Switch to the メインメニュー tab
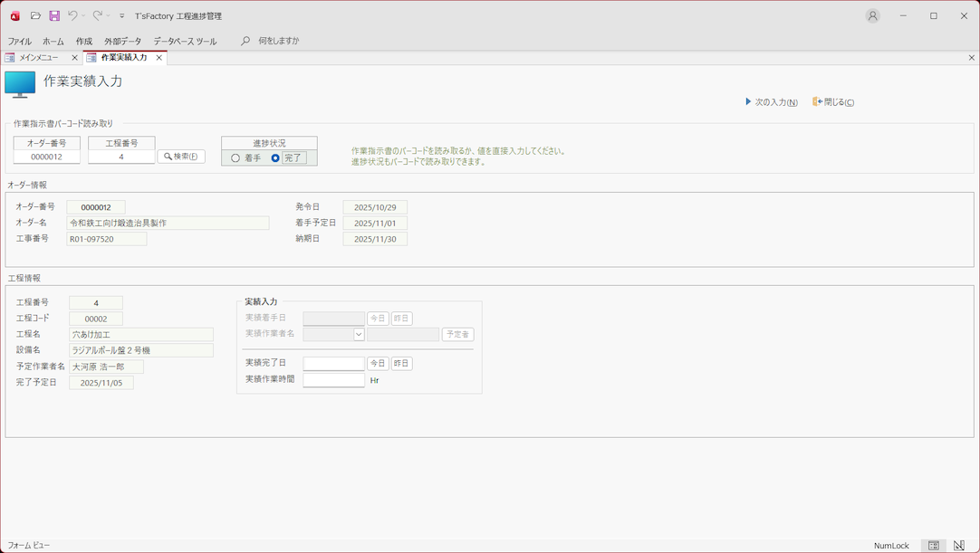This screenshot has height=553, width=980. pyautogui.click(x=39, y=58)
